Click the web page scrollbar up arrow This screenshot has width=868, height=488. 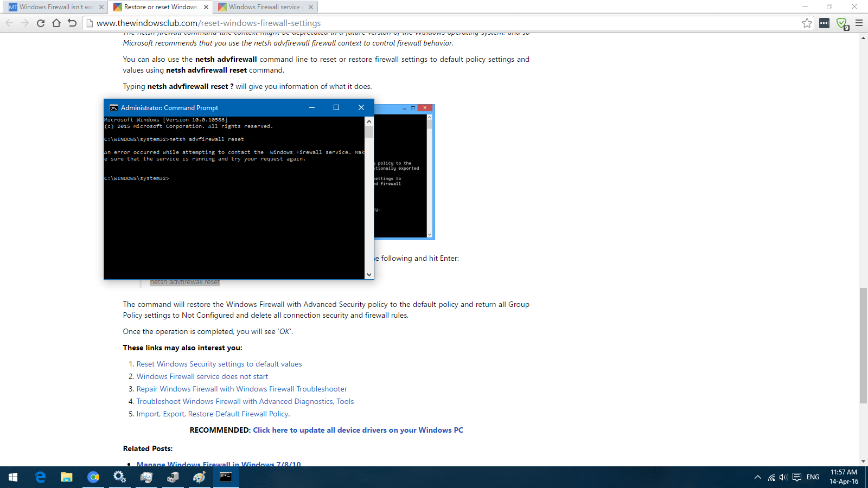point(863,37)
